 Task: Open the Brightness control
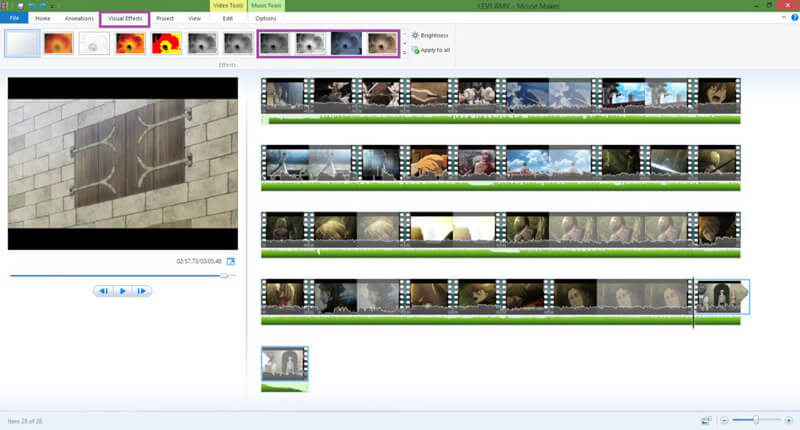[x=430, y=35]
